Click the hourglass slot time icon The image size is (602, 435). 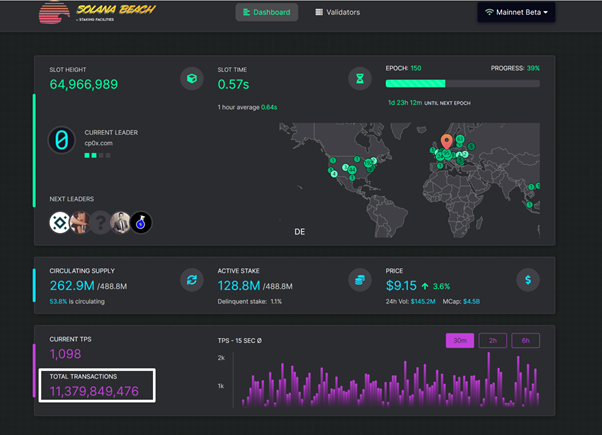tap(359, 78)
